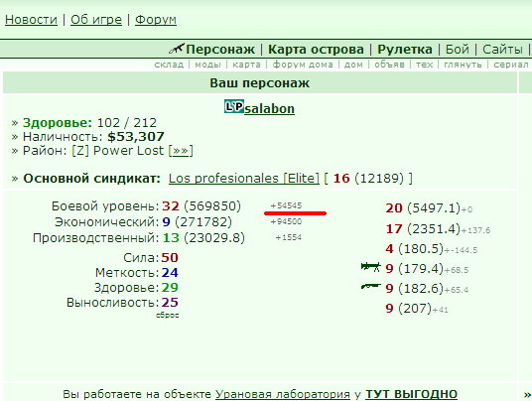Click the LP syndicate badge next to salabon
The height and width of the screenshot is (401, 532).
234,107
